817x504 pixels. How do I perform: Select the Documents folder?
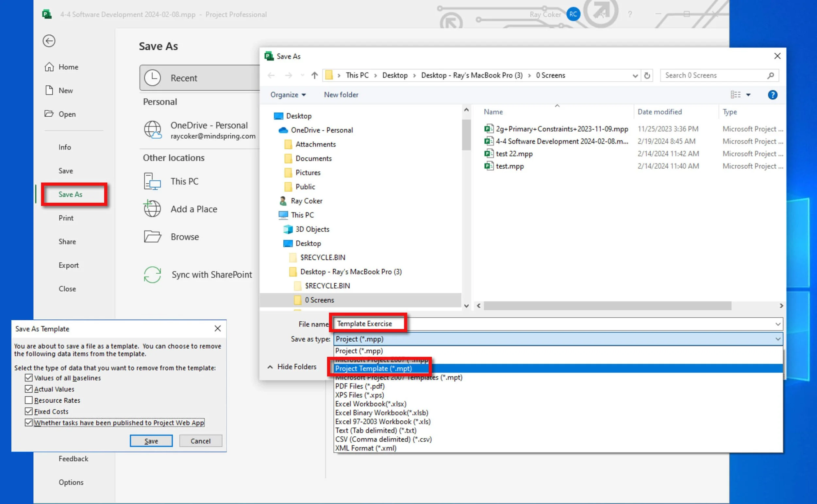click(308, 158)
